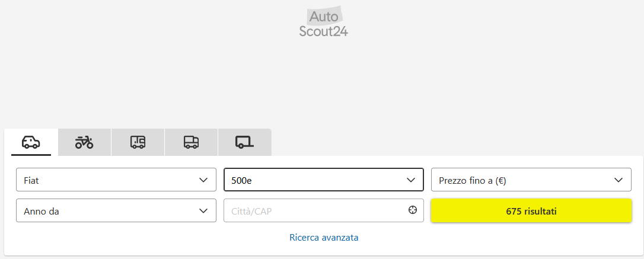Open the Ricerca avanzata link
Image resolution: width=644 pixels, height=259 pixels.
[x=324, y=238]
